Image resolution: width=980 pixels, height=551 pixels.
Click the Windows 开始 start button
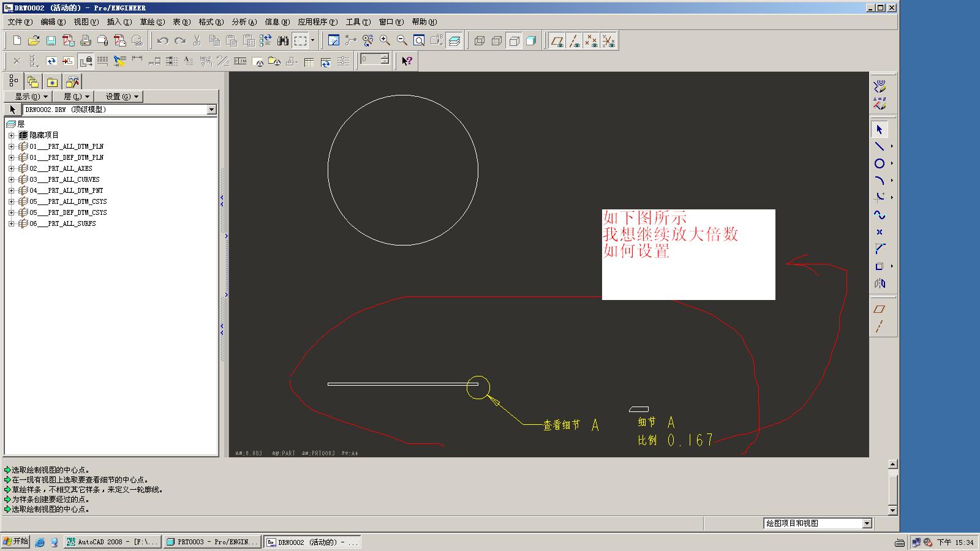(16, 542)
